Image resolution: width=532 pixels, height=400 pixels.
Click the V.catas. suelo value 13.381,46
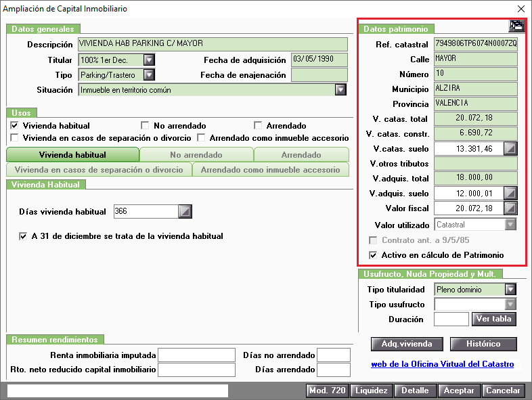coord(469,149)
